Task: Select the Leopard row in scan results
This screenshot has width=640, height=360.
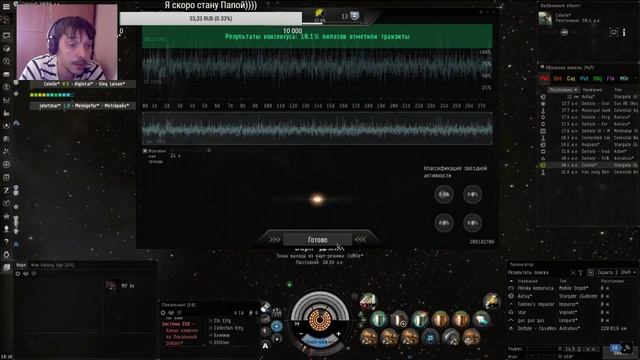Action: (x=573, y=320)
